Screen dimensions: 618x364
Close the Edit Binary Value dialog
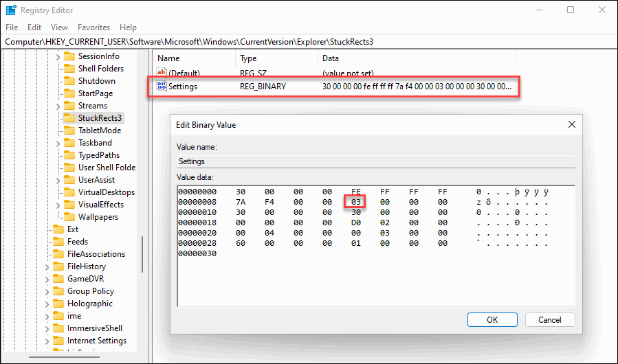pos(571,124)
